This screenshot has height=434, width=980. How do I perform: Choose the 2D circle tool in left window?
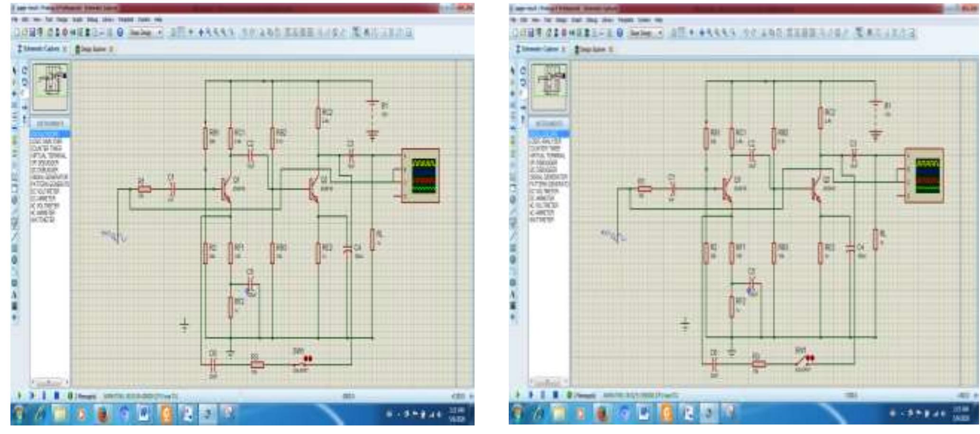point(15,259)
